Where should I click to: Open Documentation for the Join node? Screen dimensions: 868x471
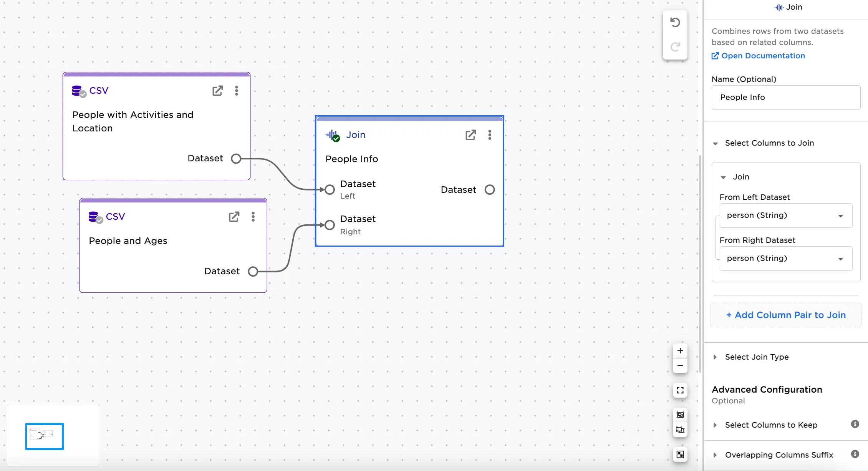(762, 56)
